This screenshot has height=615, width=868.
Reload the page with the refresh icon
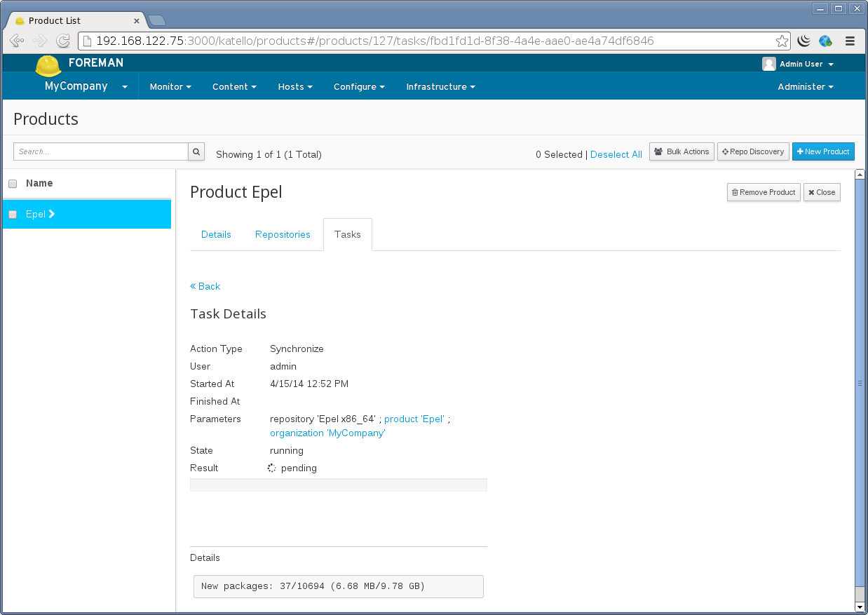click(63, 41)
